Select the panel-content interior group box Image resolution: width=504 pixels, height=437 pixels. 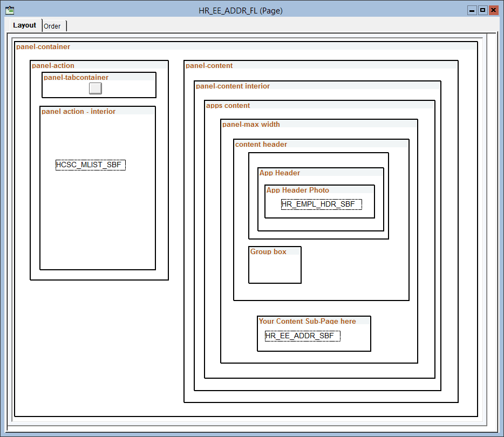[233, 86]
